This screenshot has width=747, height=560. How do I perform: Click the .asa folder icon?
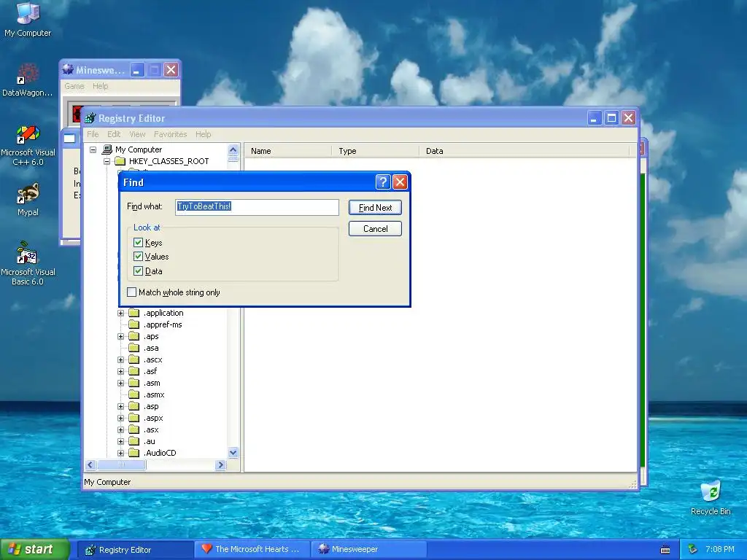(134, 348)
